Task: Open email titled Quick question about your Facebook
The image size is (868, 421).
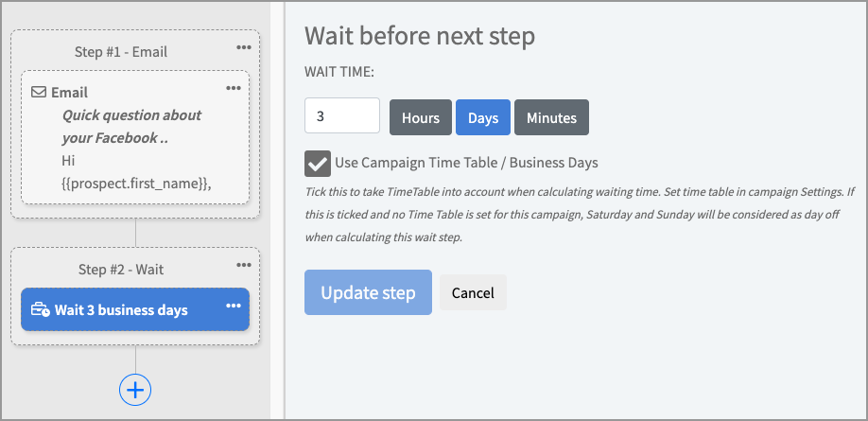Action: [131, 126]
